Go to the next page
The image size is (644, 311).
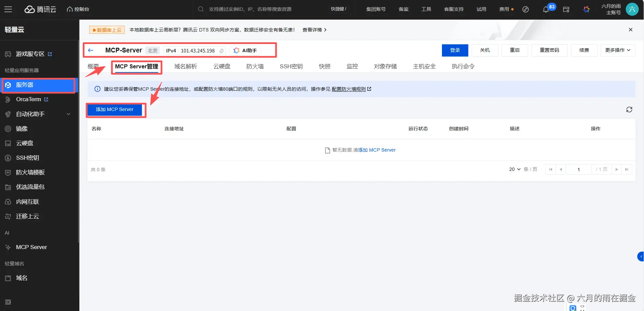pyautogui.click(x=617, y=170)
